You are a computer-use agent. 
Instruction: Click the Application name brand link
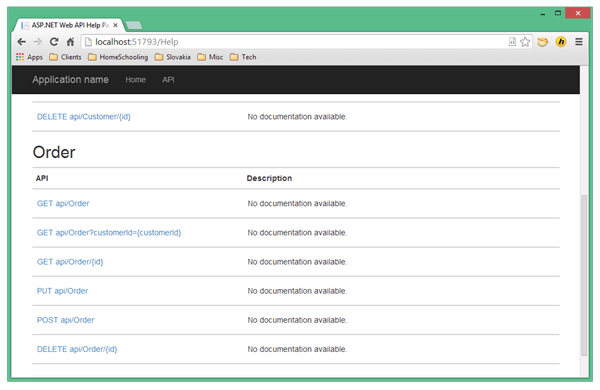[70, 80]
